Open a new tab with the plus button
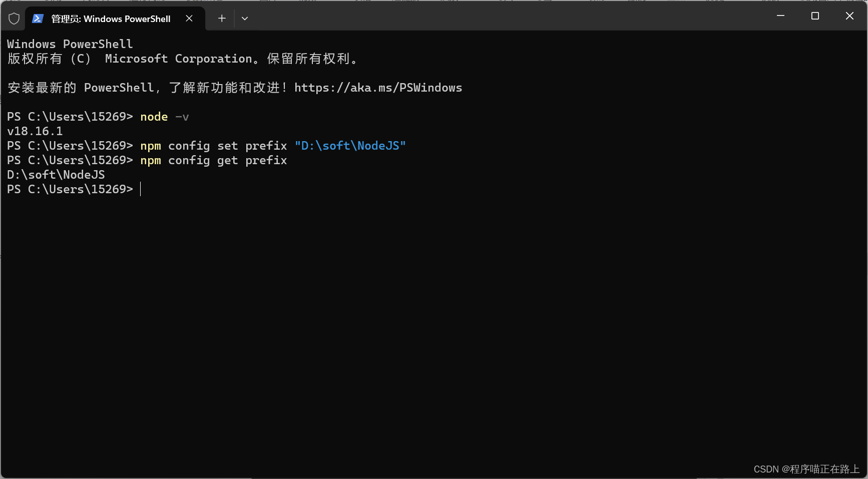The image size is (868, 479). 222,19
